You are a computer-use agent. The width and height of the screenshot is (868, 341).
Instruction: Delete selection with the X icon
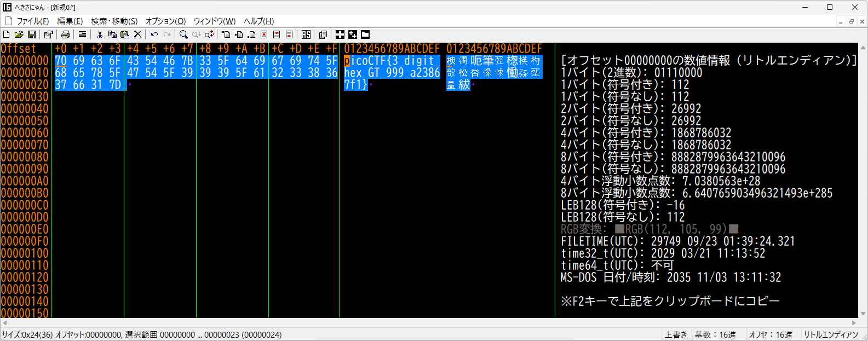137,34
